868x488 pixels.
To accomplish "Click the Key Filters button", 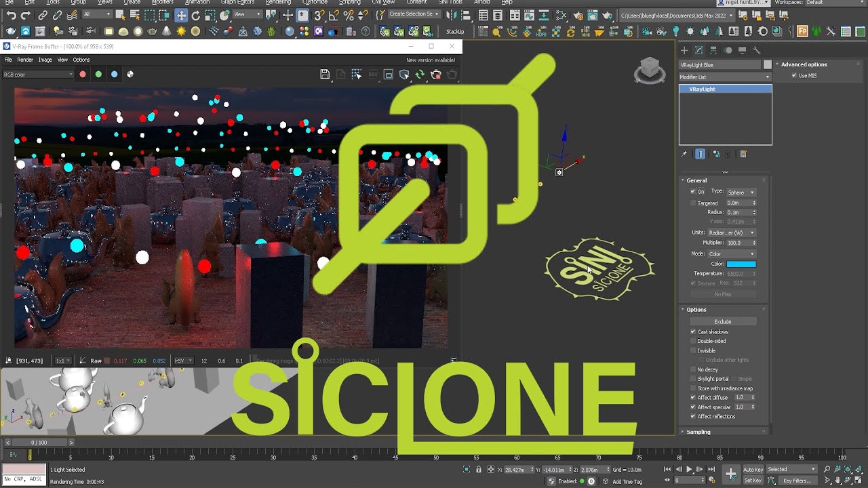I will point(797,481).
